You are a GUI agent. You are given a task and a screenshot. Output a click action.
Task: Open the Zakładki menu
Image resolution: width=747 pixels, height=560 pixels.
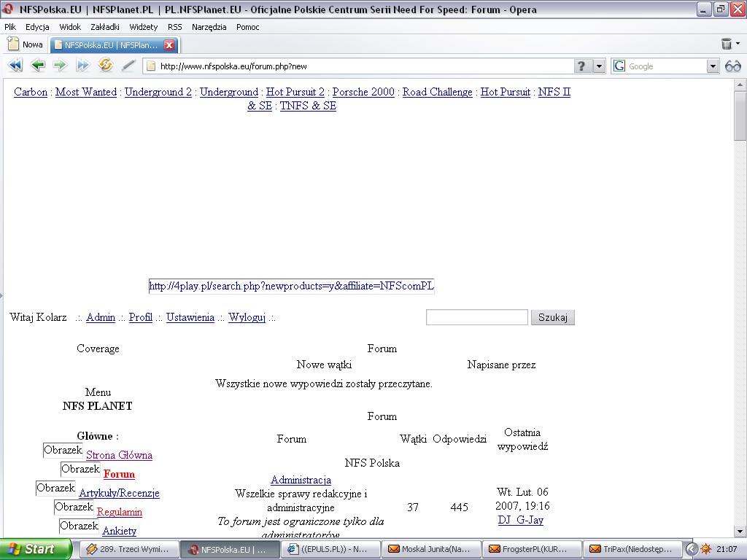(x=105, y=27)
